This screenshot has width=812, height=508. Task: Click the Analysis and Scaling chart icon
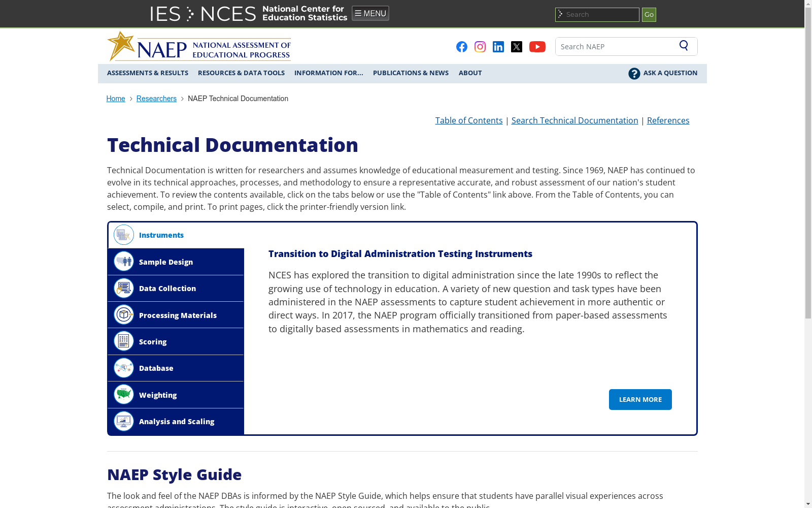click(x=124, y=421)
